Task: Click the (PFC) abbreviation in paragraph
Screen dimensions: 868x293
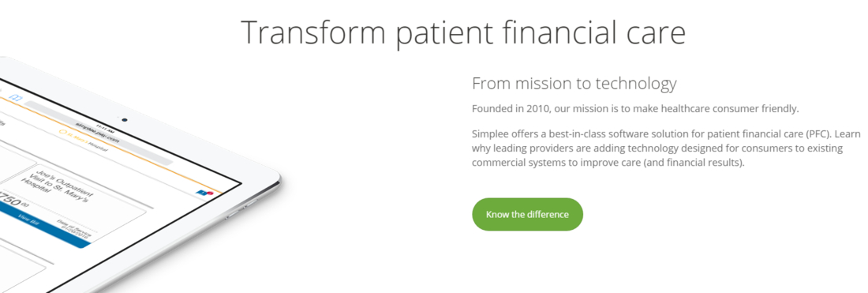Action: (x=818, y=134)
